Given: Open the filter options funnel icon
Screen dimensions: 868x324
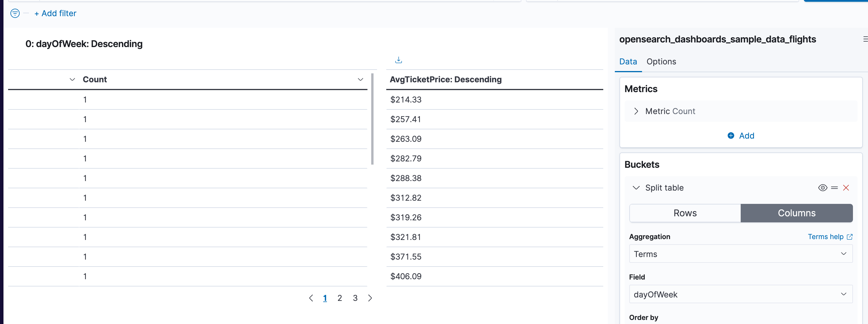Looking at the screenshot, I should coord(15,14).
